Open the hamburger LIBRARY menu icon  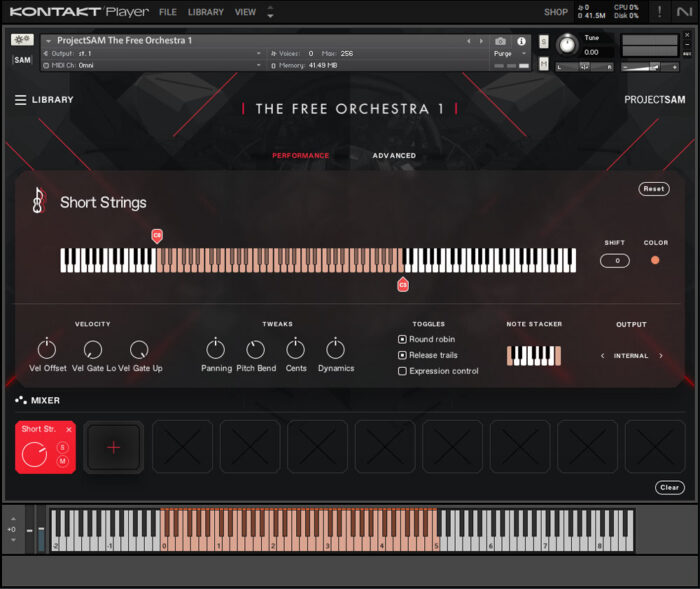(20, 100)
